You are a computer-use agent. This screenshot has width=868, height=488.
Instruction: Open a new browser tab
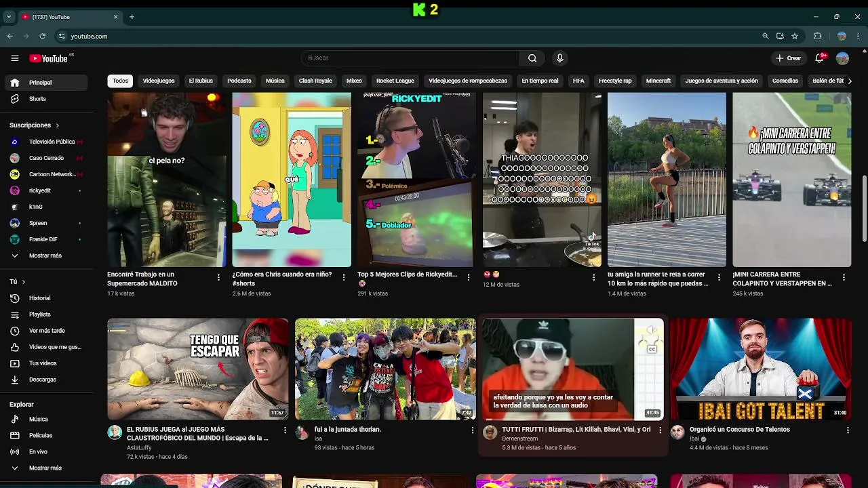click(132, 17)
